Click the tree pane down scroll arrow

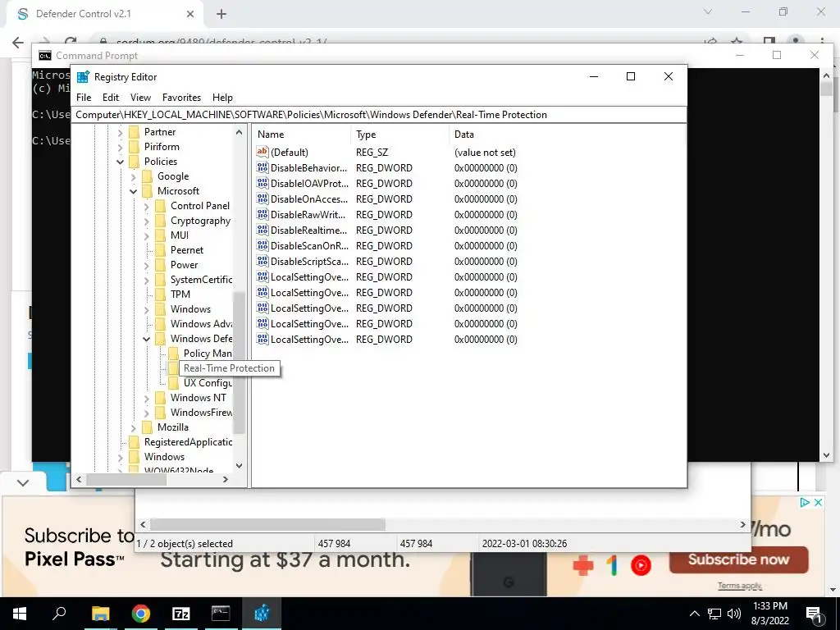click(239, 466)
